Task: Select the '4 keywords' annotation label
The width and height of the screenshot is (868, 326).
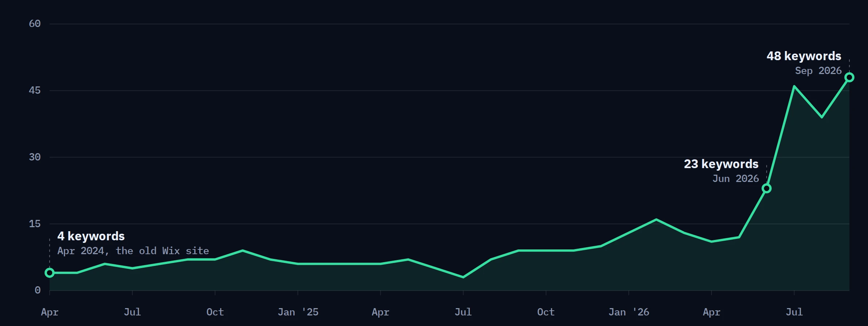Action: 91,236
